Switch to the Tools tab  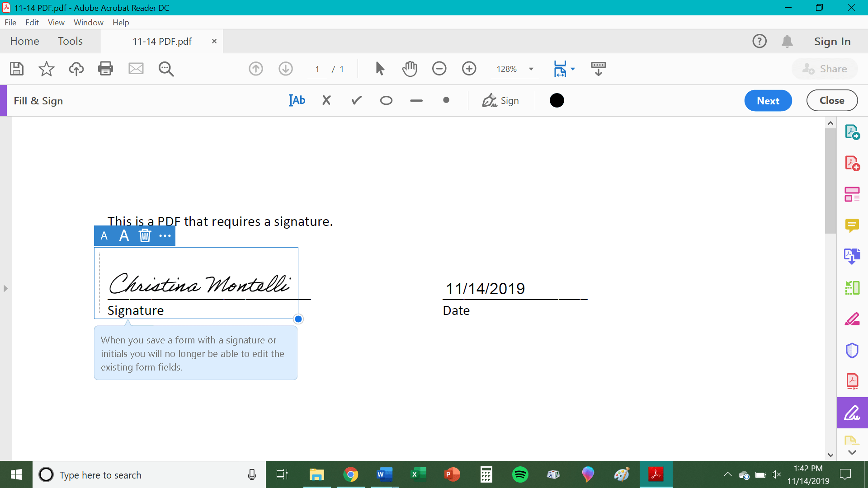[70, 41]
